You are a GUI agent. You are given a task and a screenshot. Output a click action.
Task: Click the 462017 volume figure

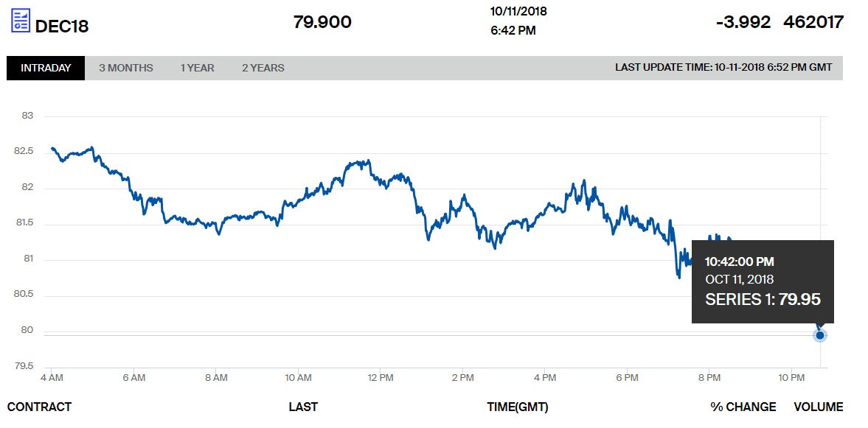click(x=813, y=22)
